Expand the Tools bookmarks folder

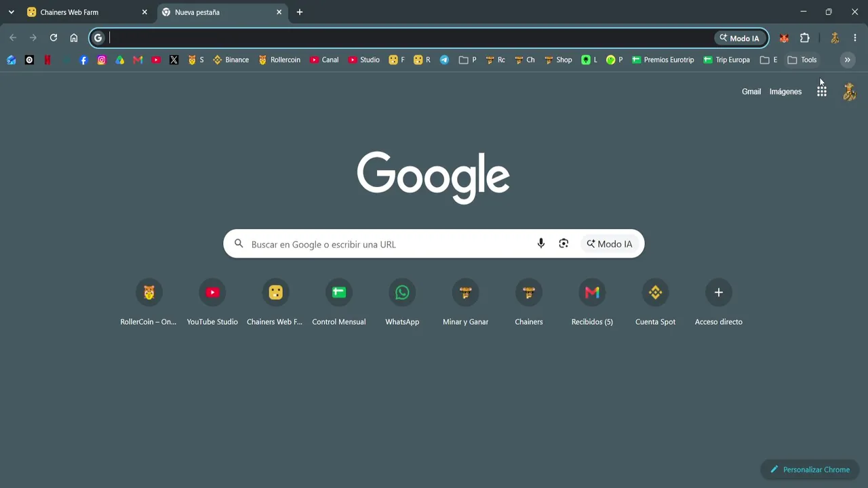click(802, 60)
